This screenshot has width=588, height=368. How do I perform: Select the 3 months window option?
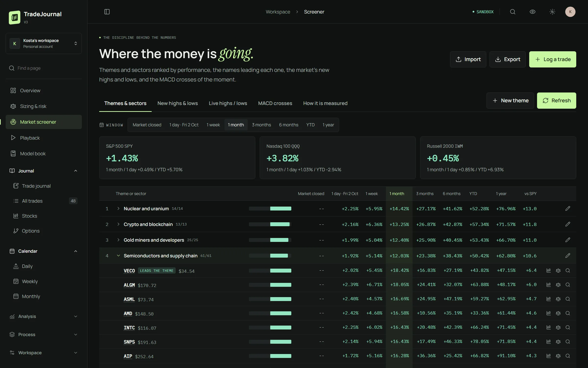[x=261, y=125]
